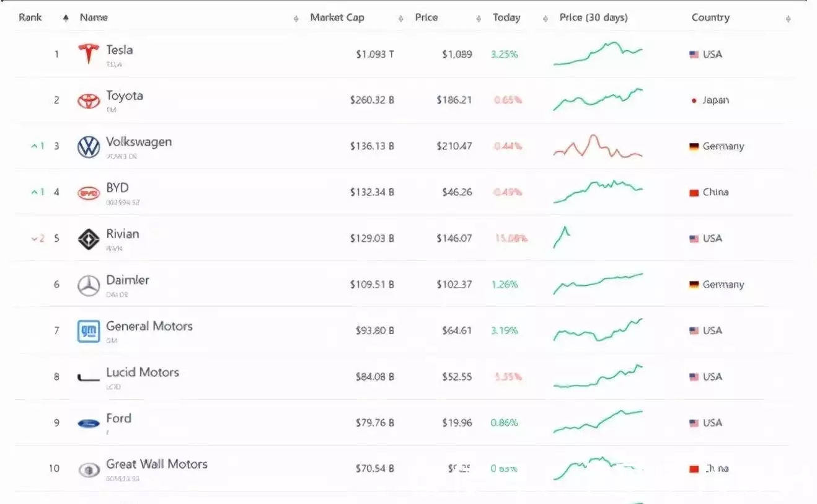Click the Daimler Mercedes star logo

point(89,286)
